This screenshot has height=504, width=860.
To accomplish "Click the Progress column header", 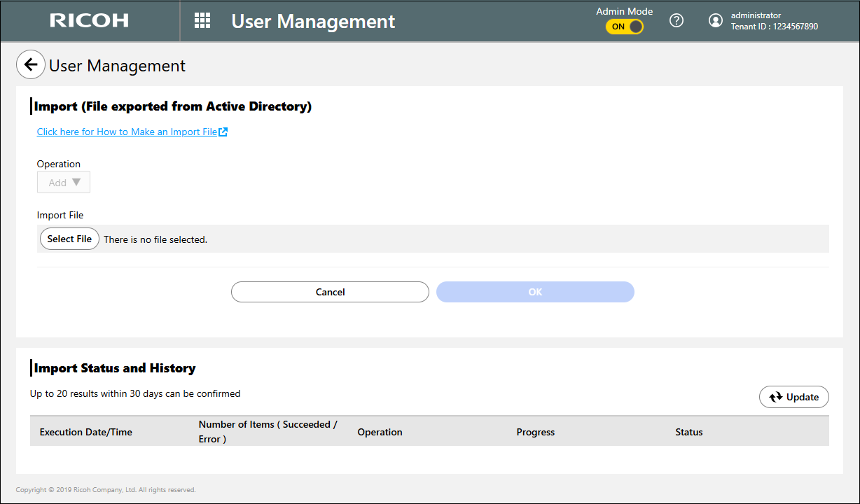I will click(x=535, y=432).
